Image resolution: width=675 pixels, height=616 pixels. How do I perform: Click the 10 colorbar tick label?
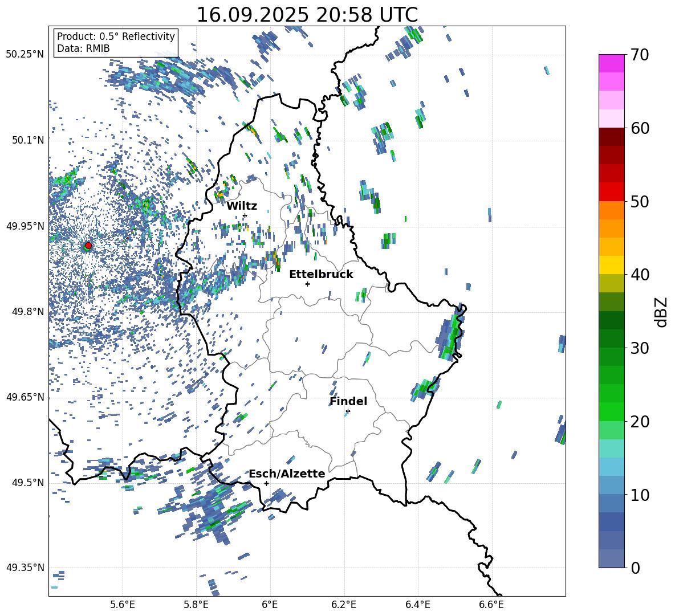tap(640, 495)
